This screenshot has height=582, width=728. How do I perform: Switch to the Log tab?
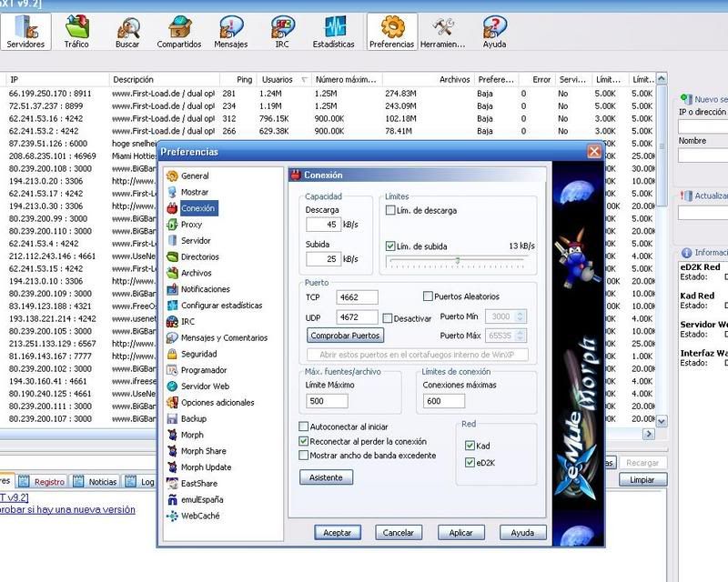[x=141, y=482]
